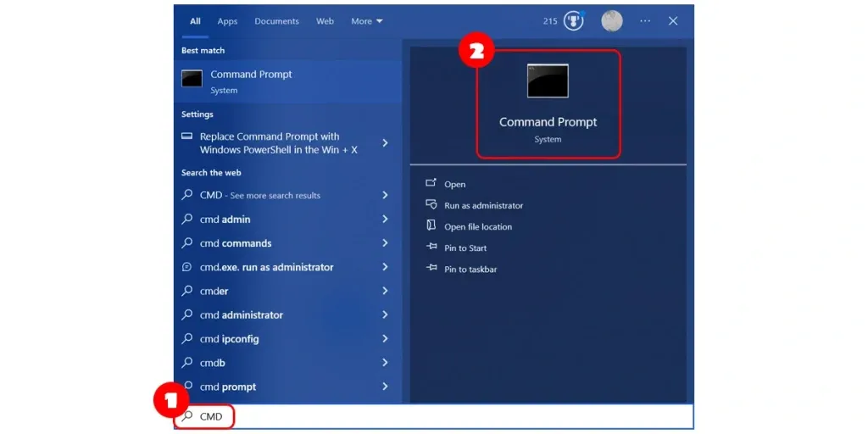Expand the cmd ipconfig suggestion arrow

(386, 338)
